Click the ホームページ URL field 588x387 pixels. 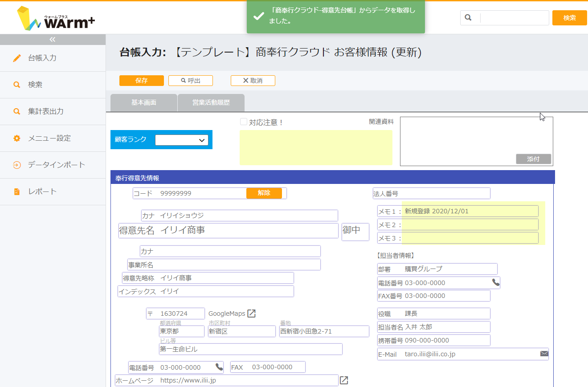[x=227, y=380]
